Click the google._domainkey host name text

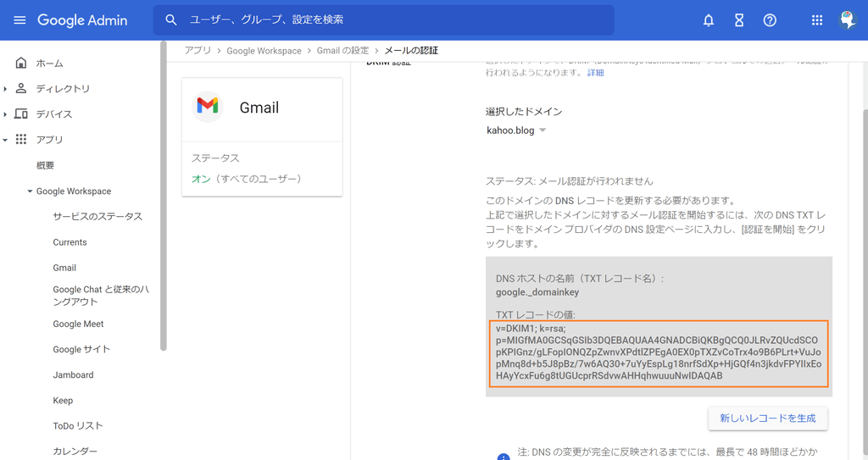(x=537, y=292)
